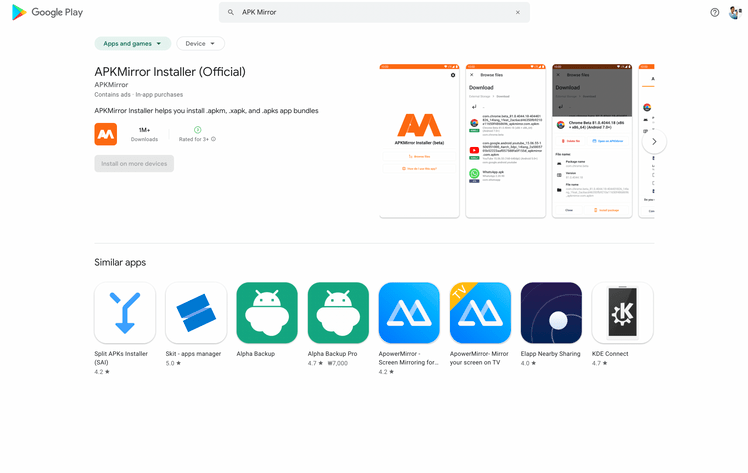Open the APKMirror developer link
This screenshot has height=473, width=748.
tap(111, 85)
